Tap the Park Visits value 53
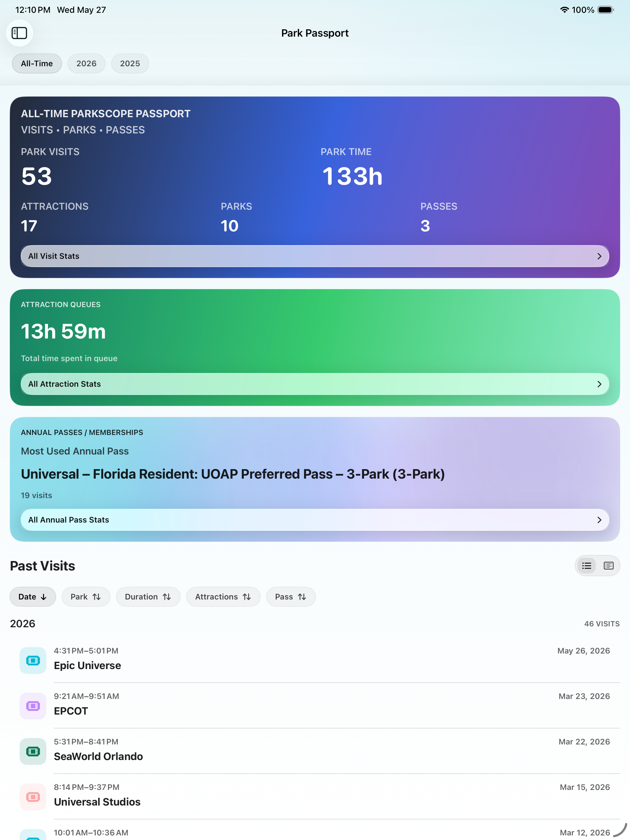Viewport: 630px width, 840px height. [36, 176]
